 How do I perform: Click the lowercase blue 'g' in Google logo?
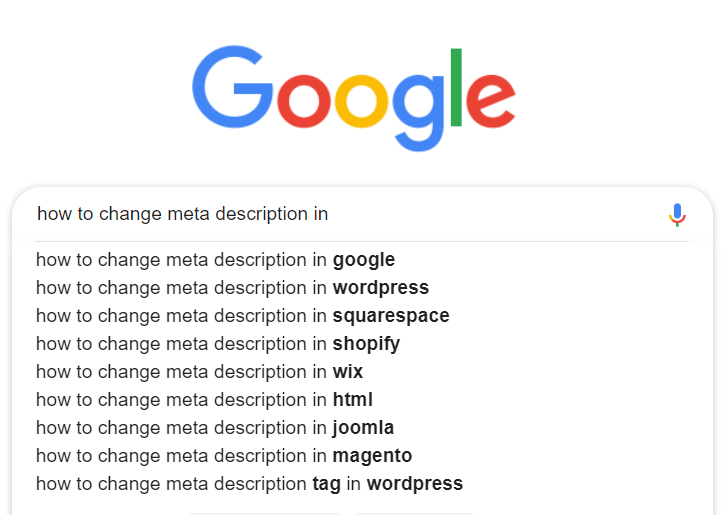click(418, 108)
